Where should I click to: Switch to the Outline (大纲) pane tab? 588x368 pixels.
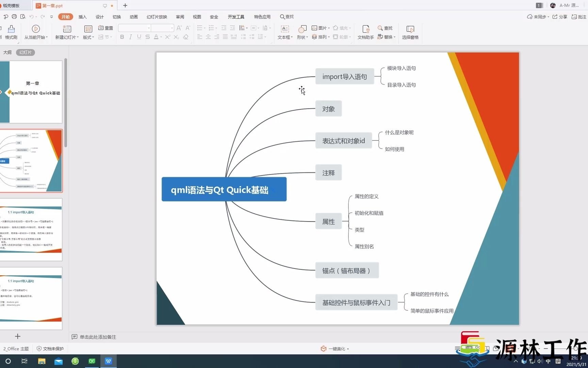pos(7,52)
